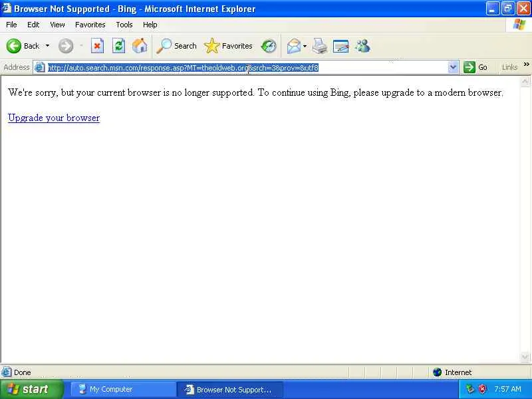The height and width of the screenshot is (399, 532).
Task: Open the Favorites menu in menu bar
Action: click(x=90, y=25)
